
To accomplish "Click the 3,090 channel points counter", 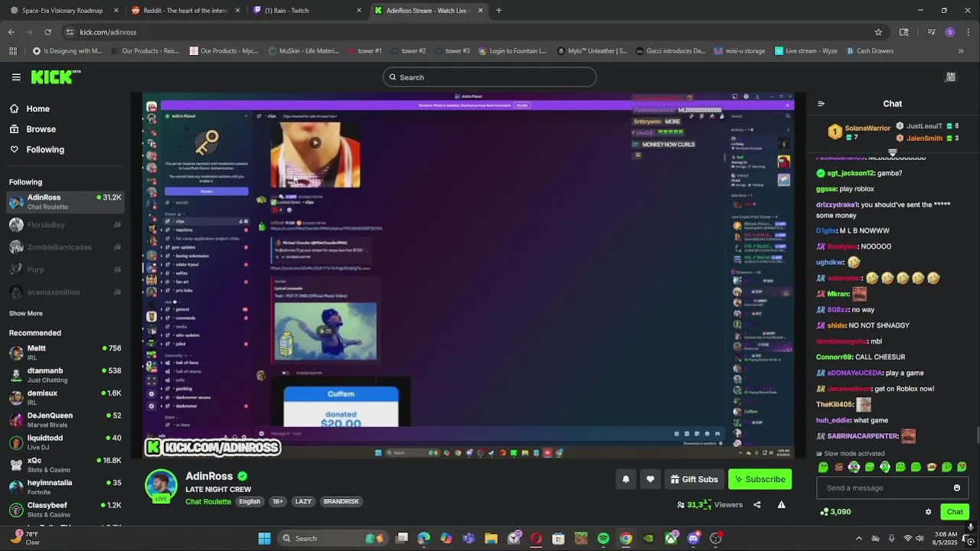I will [835, 512].
